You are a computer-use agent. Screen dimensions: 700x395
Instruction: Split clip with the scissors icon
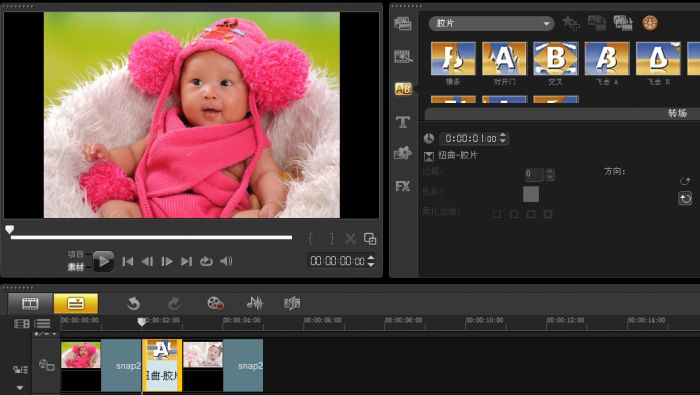350,239
